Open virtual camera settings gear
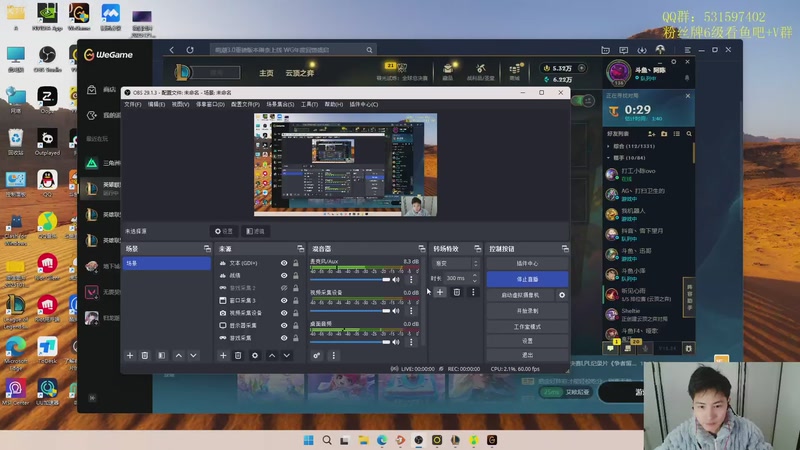Screen dimensions: 800x450 coord(562,295)
